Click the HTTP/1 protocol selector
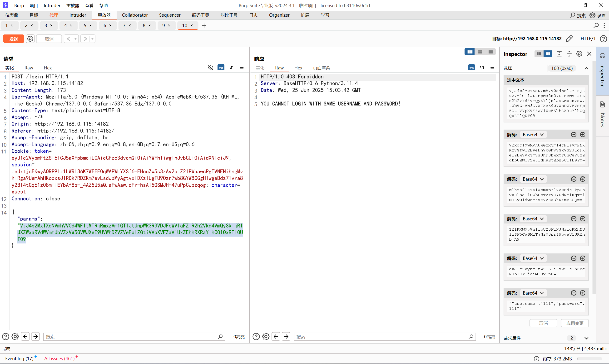 pos(588,39)
